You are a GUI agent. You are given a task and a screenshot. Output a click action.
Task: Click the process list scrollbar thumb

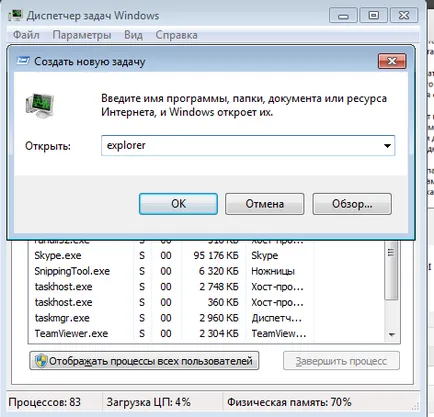click(391, 271)
